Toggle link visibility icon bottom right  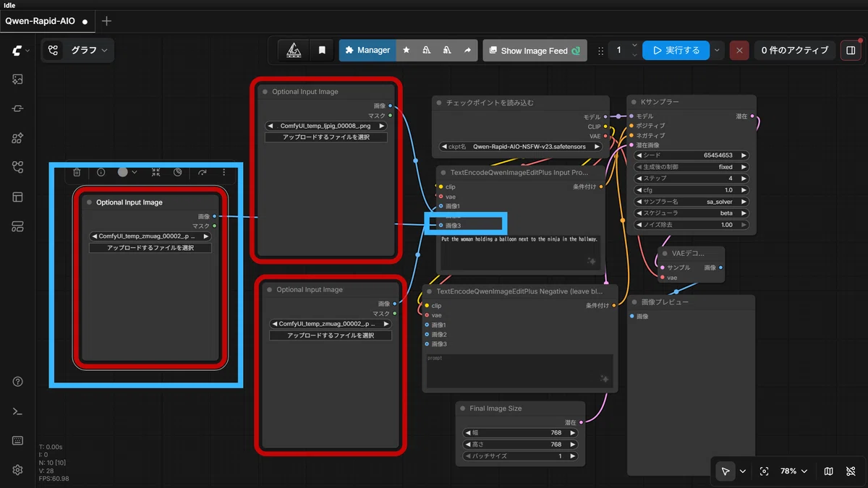[x=851, y=471]
